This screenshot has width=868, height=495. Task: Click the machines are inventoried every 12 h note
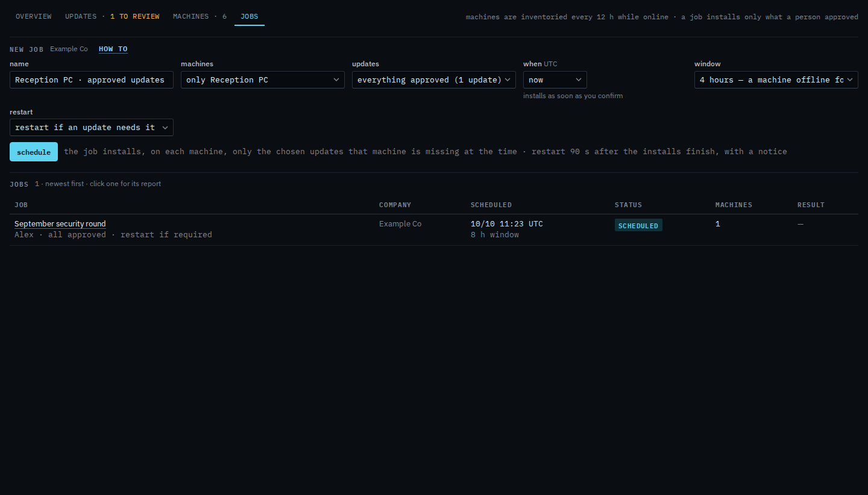tap(662, 17)
